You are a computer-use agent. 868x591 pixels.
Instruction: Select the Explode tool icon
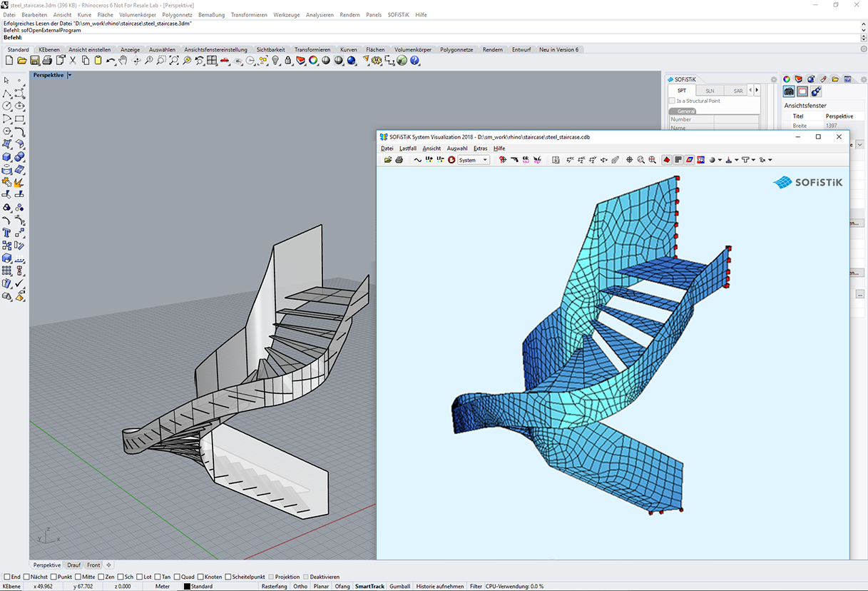(19, 182)
